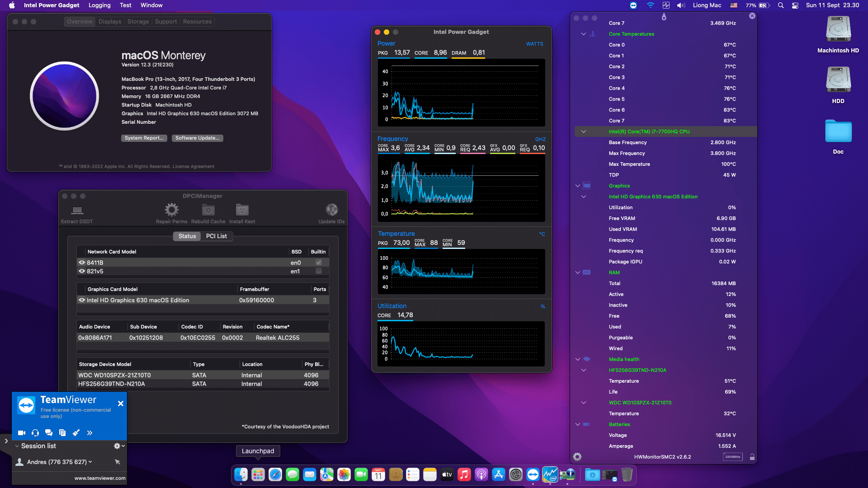This screenshot has width=868, height=488.
Task: Collapse the RAM group in HWMonitor
Action: (578, 272)
